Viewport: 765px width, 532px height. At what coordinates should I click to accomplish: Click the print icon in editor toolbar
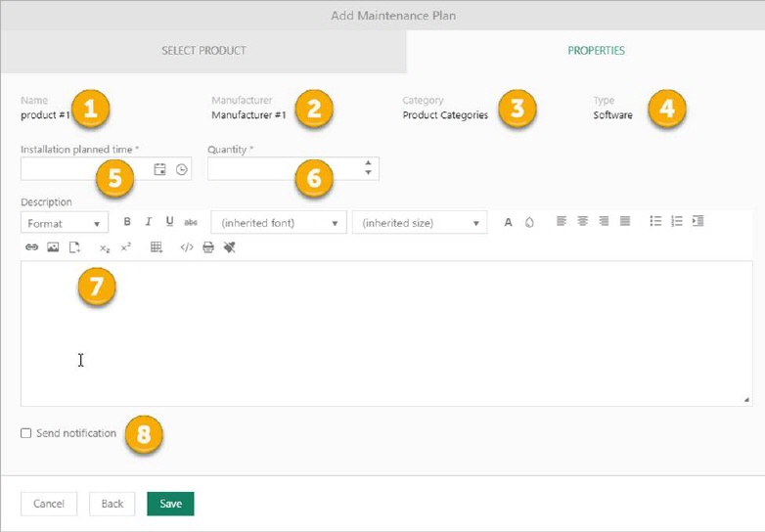click(207, 248)
